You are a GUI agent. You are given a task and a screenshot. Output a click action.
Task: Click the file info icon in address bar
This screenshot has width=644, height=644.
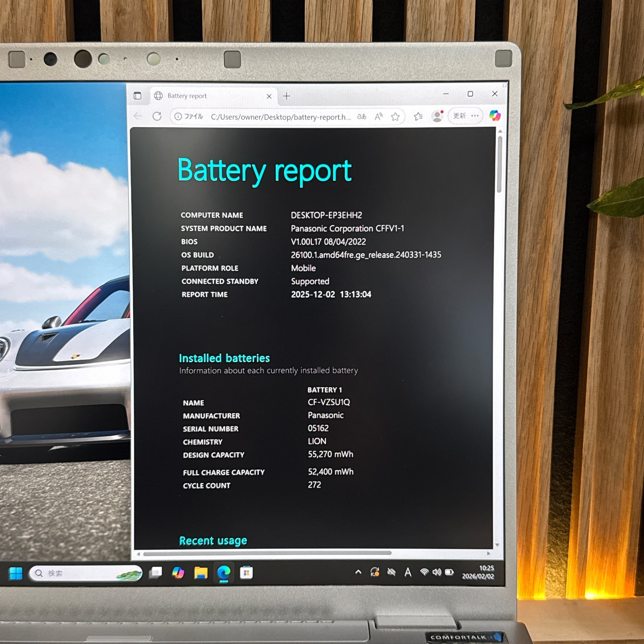(x=178, y=116)
